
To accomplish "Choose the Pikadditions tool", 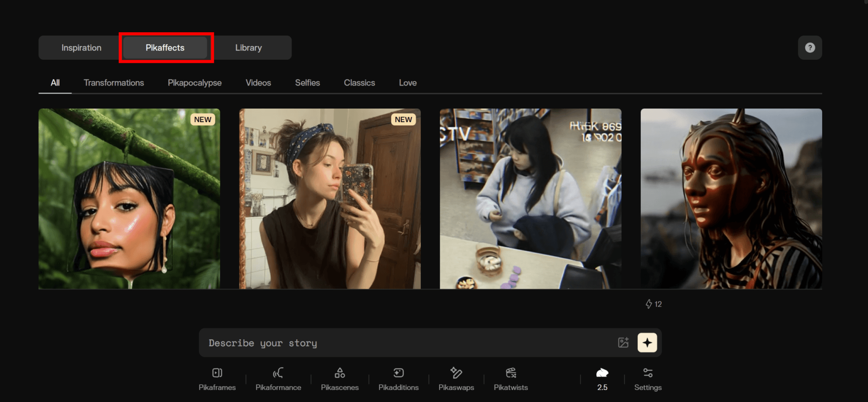I will 398,379.
